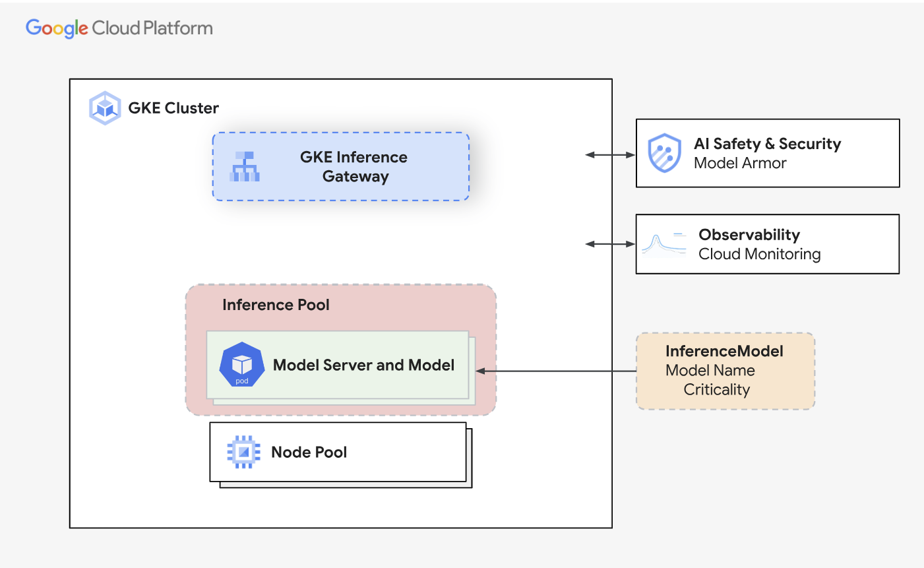Click the Cloud Monitoring graph icon

(x=663, y=244)
